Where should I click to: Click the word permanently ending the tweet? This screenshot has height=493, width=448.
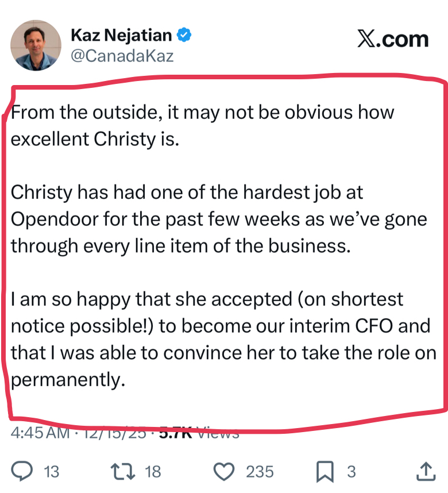pyautogui.click(x=68, y=380)
